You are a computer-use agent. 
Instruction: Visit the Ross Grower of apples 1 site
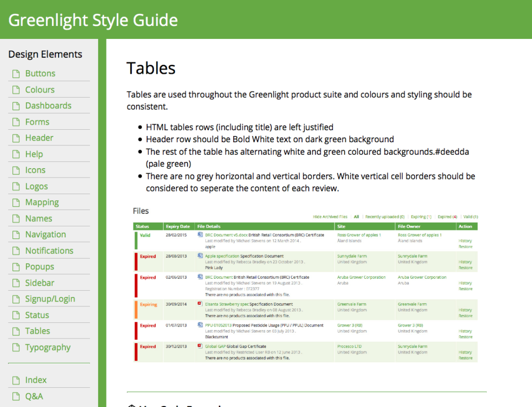point(359,235)
